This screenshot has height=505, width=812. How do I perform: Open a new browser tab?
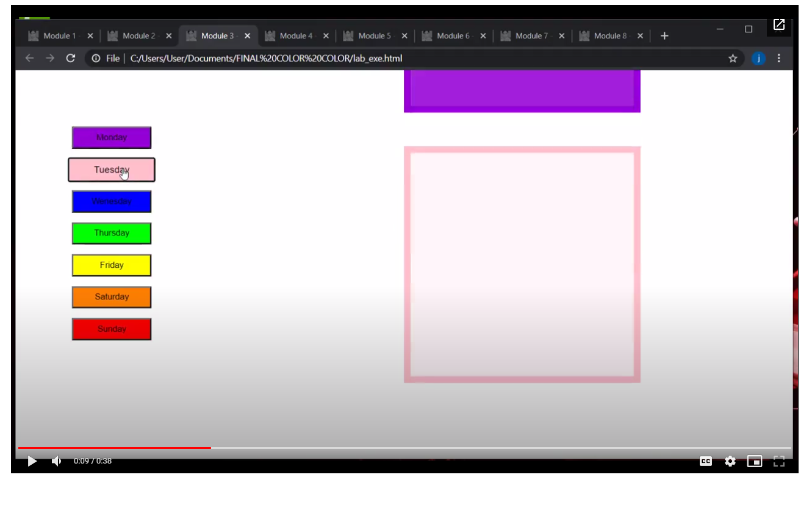click(664, 36)
